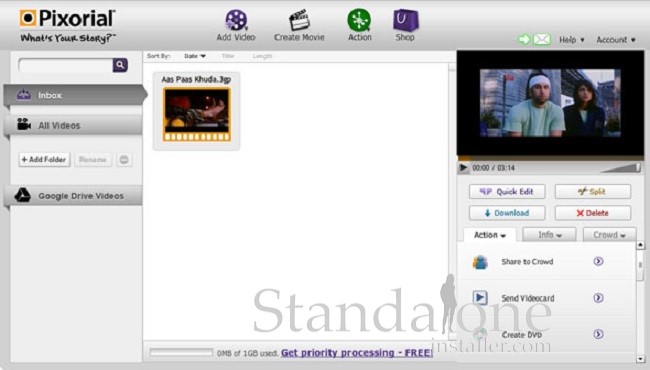Click the Quick Edit button
The image size is (650, 370).
coord(507,191)
